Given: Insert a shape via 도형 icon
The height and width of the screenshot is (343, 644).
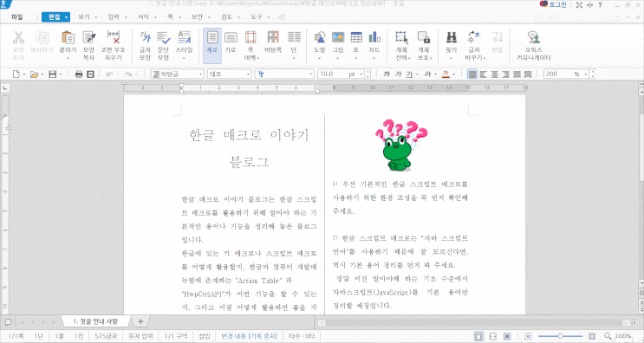Looking at the screenshot, I should [x=320, y=38].
